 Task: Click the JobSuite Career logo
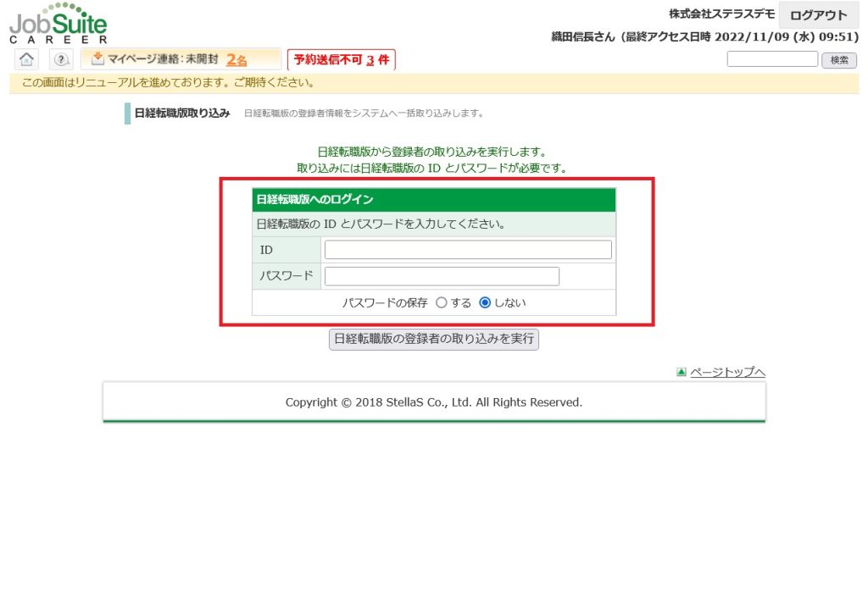click(x=58, y=24)
